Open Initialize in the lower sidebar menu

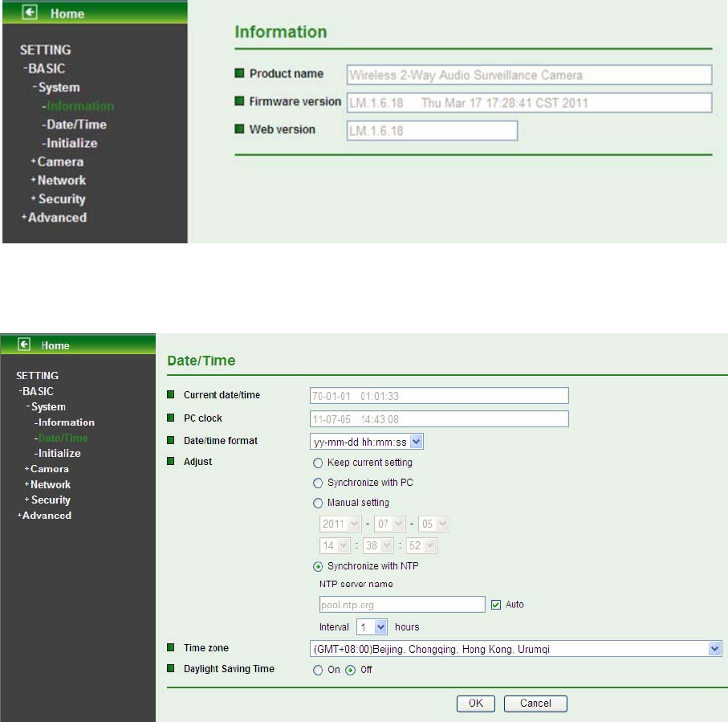tap(59, 453)
